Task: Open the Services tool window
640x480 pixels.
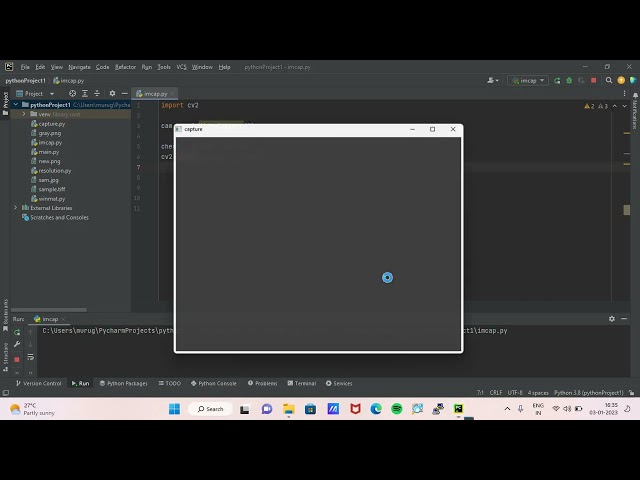Action: coord(339,383)
